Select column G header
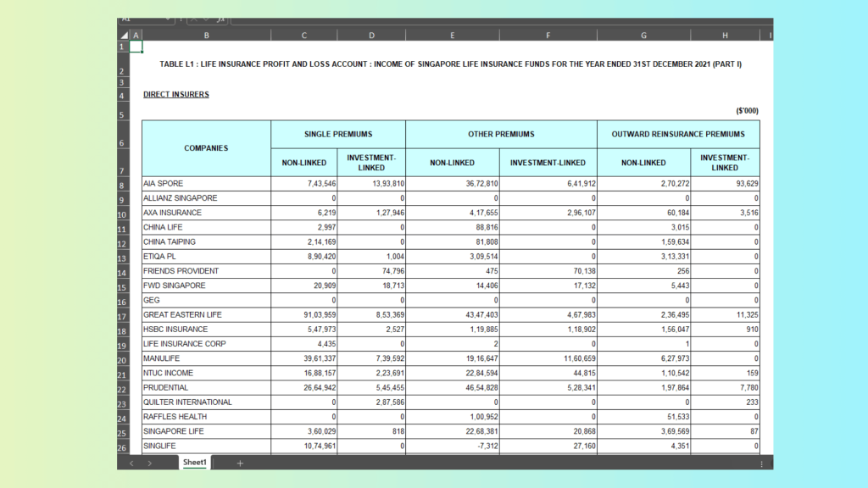Image resolution: width=868 pixels, height=488 pixels. tap(643, 36)
